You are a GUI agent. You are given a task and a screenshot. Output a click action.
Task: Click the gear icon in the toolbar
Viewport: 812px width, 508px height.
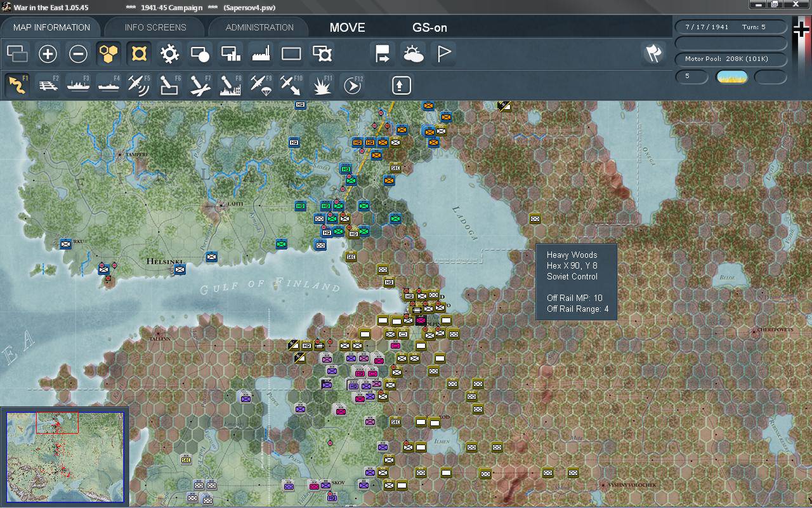tap(169, 54)
